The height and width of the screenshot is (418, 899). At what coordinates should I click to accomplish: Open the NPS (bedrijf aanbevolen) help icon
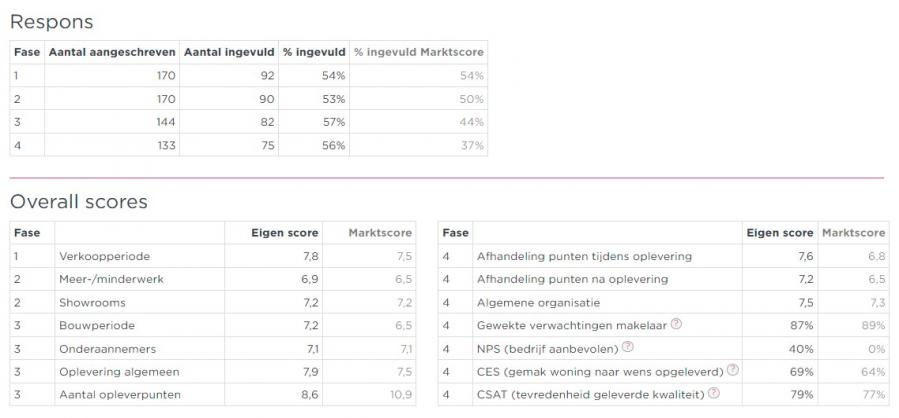(x=628, y=347)
